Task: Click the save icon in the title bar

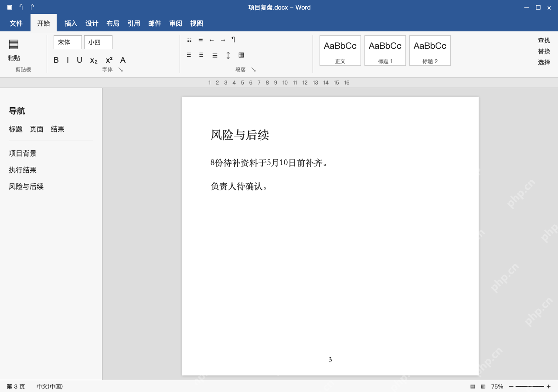Action: coord(10,7)
